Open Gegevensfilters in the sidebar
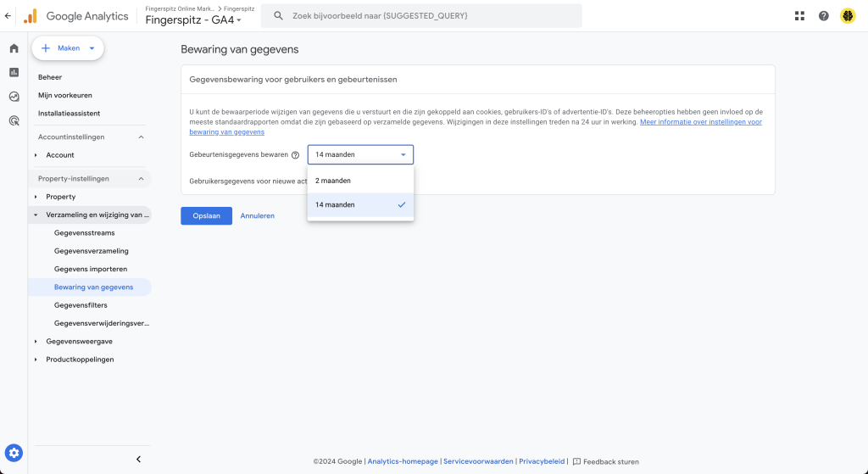The height and width of the screenshot is (474, 868). click(x=81, y=305)
